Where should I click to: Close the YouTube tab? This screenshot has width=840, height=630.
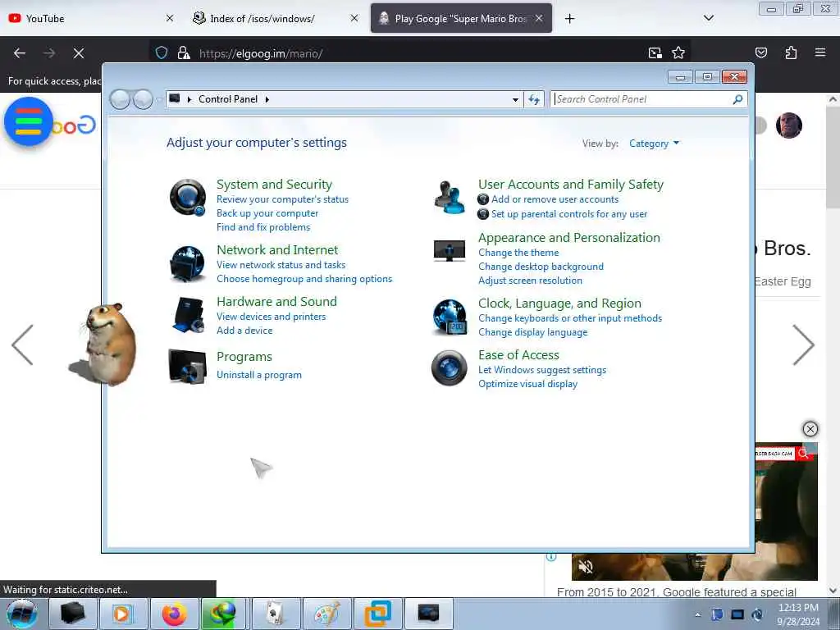(x=169, y=18)
